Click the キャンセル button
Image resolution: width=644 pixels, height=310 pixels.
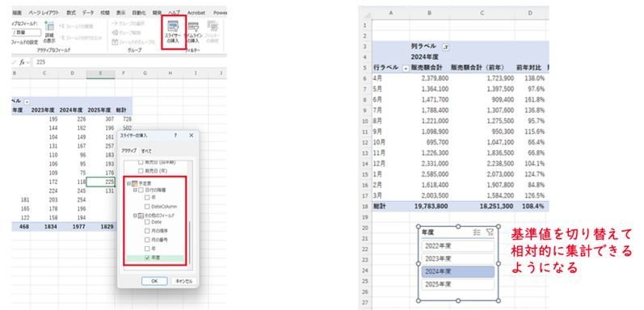pos(184,281)
